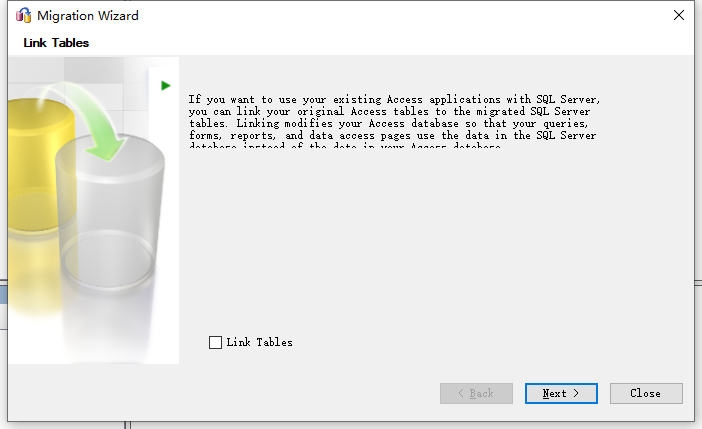Click the blue sliver of background window
Viewport: 702px width, 429px height.
tap(3, 295)
